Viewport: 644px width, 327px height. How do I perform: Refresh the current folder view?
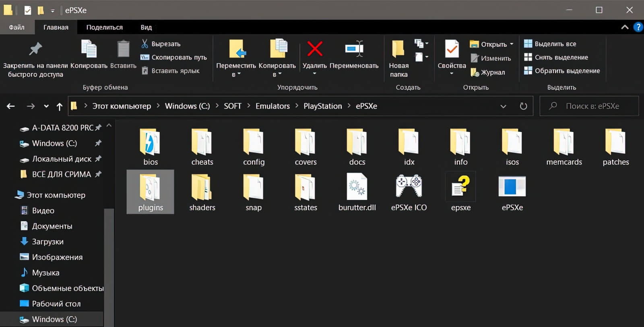(523, 106)
